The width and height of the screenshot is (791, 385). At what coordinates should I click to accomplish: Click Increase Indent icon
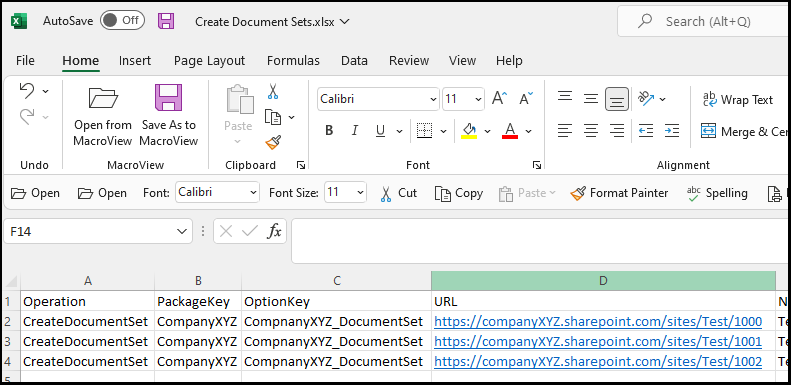click(672, 131)
